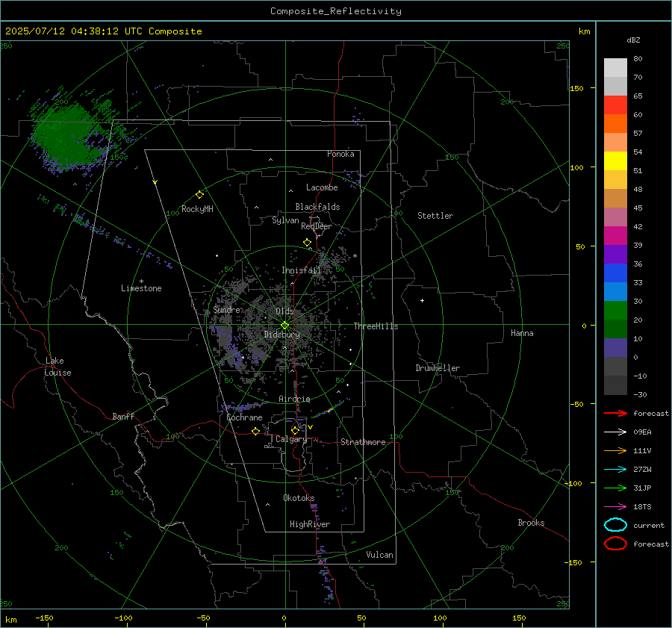Click the 'ThreeHills' map label
Viewport: 672px width, 628px height.
[376, 326]
